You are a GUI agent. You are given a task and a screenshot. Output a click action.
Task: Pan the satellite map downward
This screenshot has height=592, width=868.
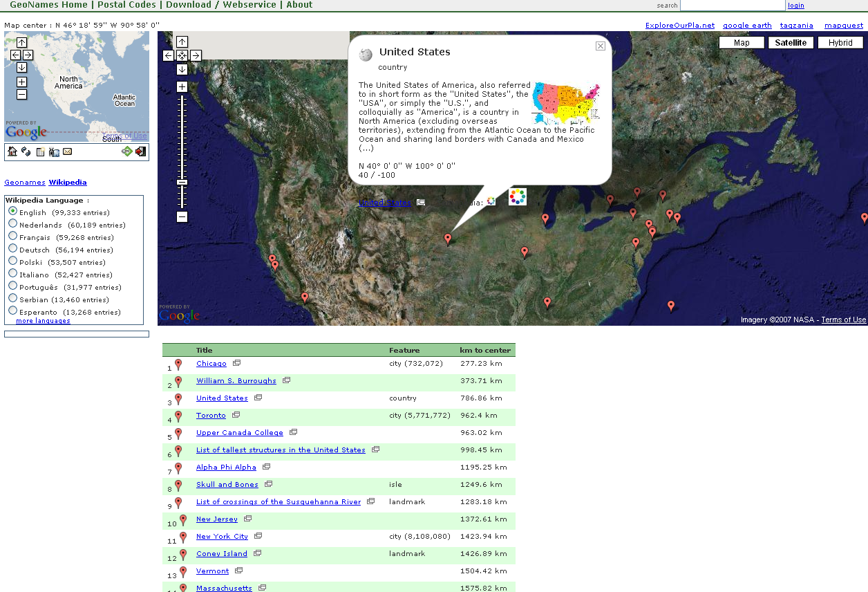(182, 69)
